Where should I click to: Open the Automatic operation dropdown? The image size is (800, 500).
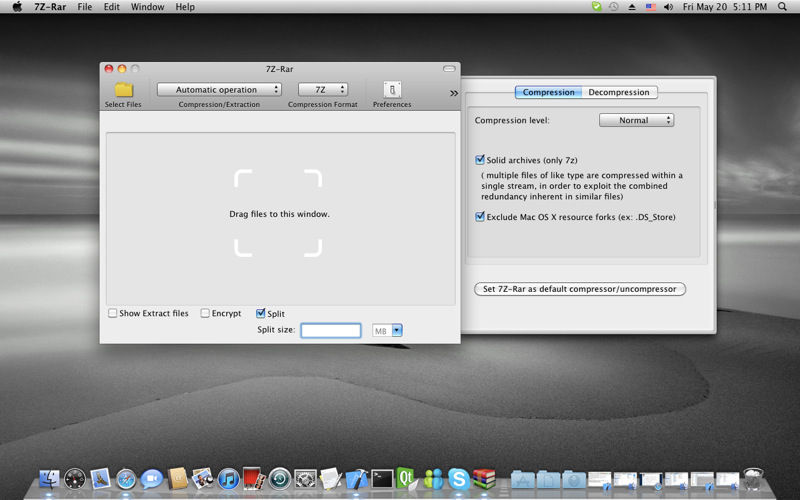click(x=219, y=90)
